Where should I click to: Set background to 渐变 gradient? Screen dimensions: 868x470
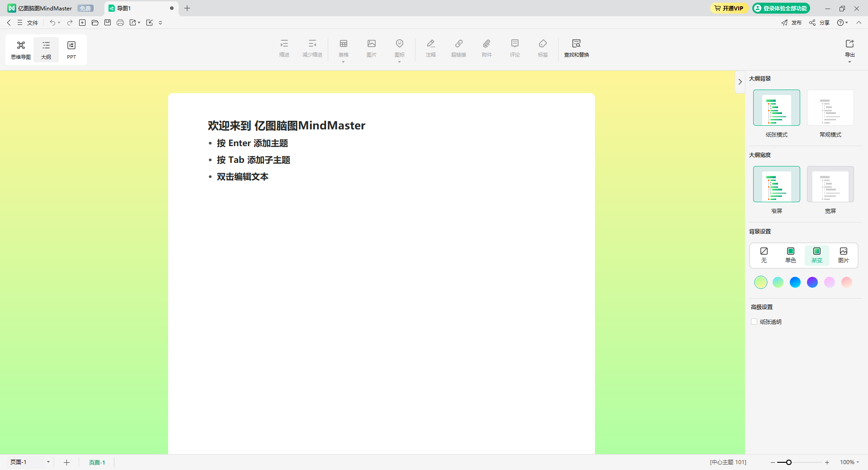tap(817, 255)
